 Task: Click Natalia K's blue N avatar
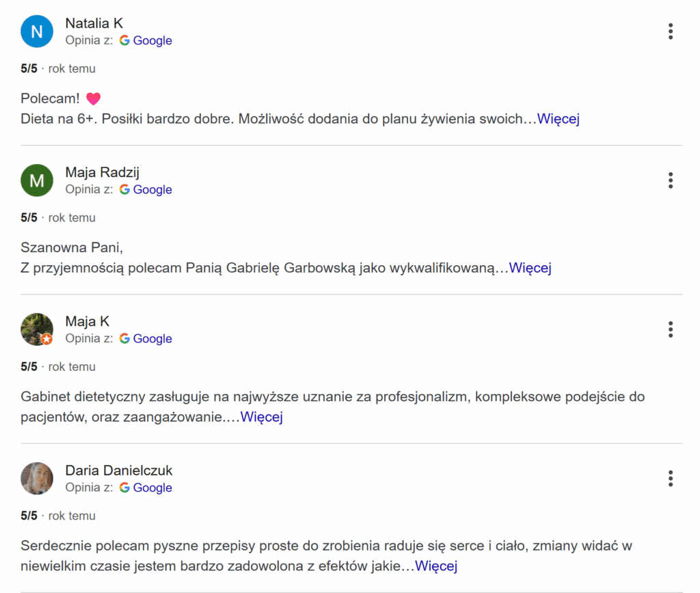pos(37,31)
